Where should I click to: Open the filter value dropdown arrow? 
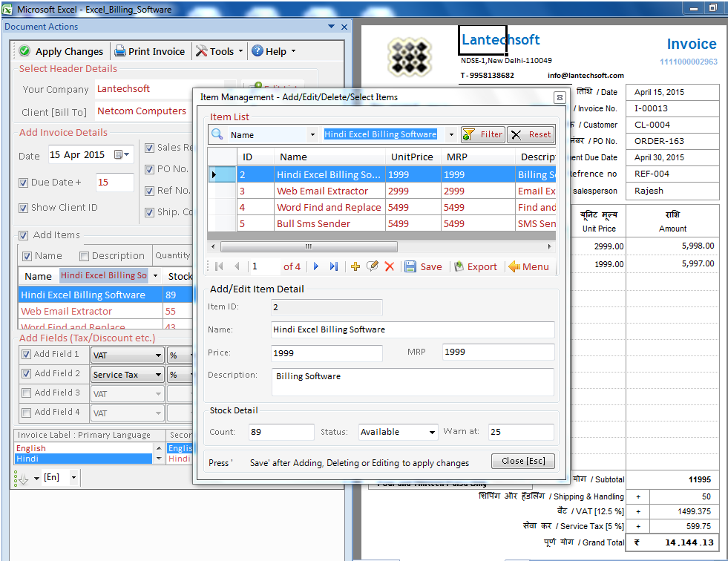pos(450,134)
